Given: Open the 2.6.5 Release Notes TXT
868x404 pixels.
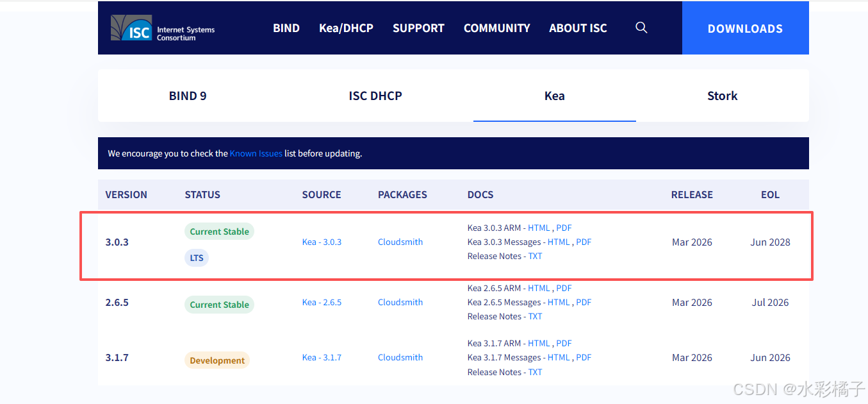Looking at the screenshot, I should tap(535, 316).
